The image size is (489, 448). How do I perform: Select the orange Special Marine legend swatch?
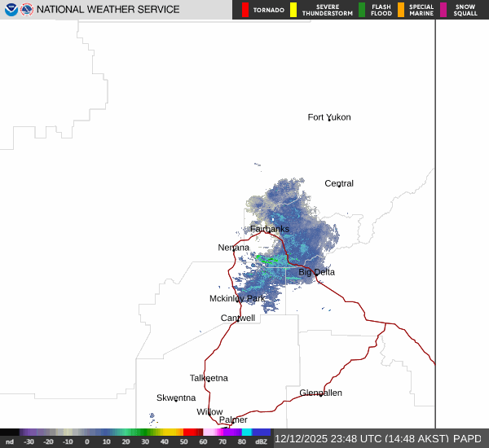click(401, 10)
